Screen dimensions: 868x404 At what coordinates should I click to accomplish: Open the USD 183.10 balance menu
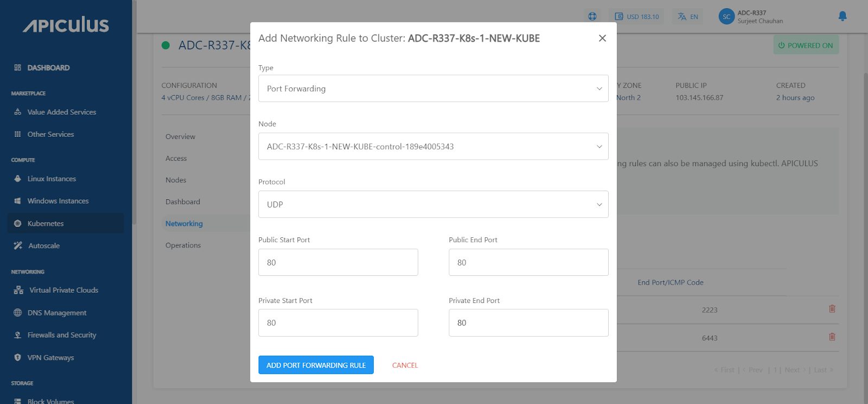[x=637, y=17]
